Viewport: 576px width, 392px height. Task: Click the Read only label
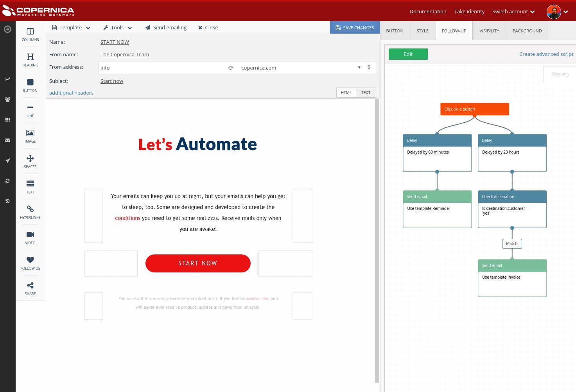[x=560, y=74]
